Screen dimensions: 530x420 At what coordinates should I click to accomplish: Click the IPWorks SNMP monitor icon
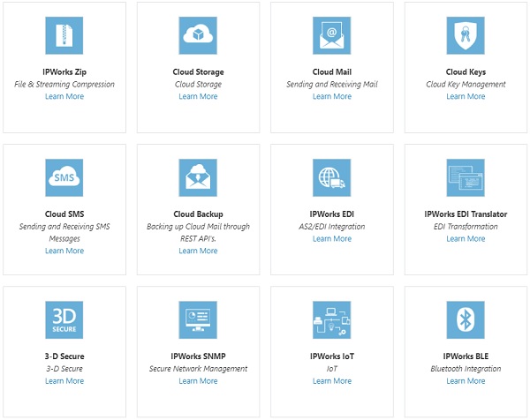point(198,319)
